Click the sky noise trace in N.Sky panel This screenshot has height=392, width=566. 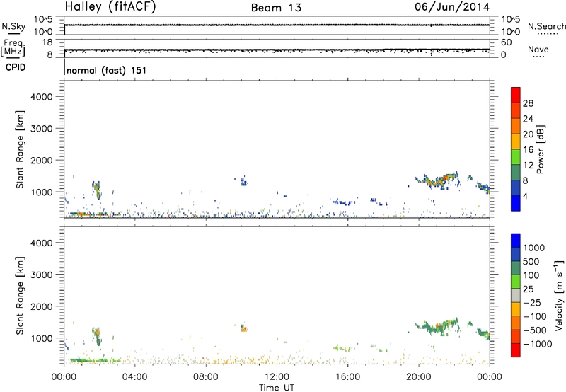coord(277,25)
